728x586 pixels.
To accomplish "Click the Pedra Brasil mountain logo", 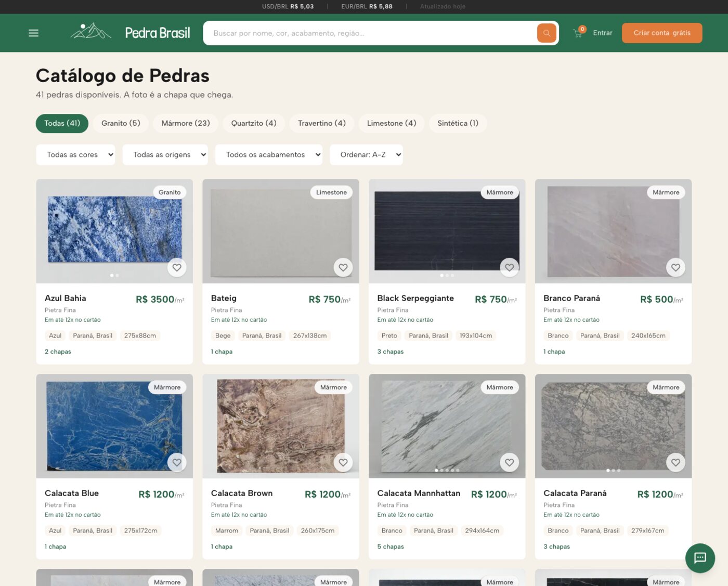I will 91,31.
